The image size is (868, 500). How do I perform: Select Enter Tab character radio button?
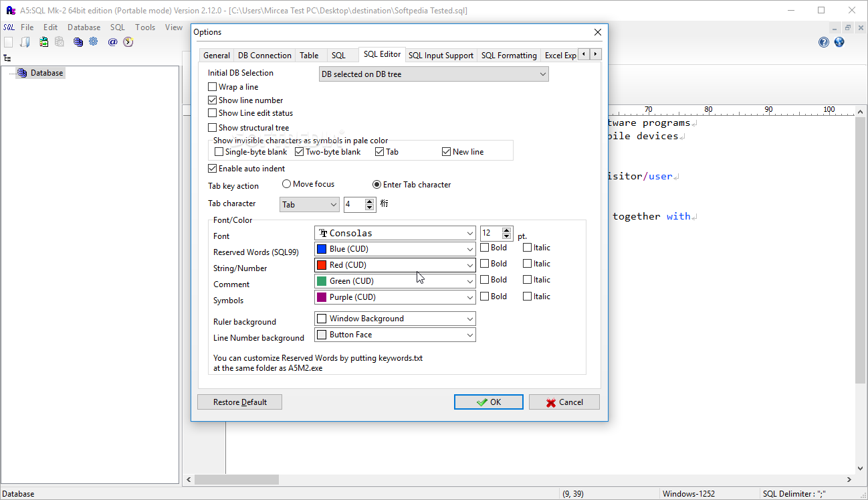point(376,185)
